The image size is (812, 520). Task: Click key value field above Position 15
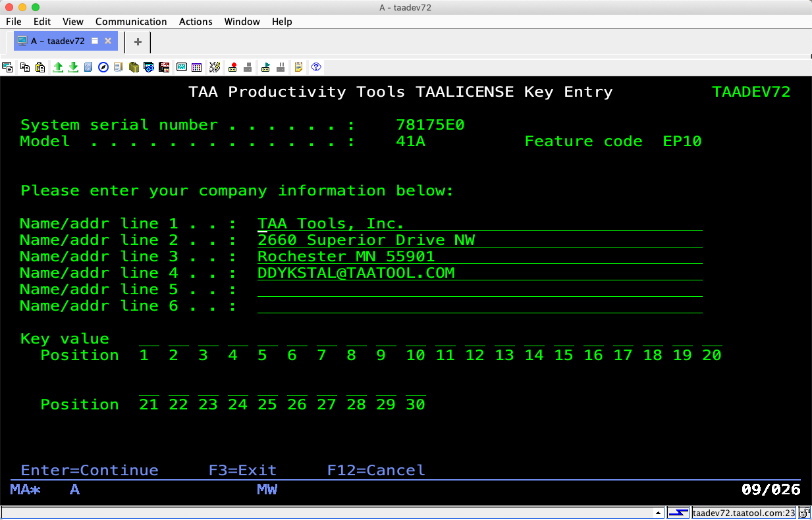564,339
